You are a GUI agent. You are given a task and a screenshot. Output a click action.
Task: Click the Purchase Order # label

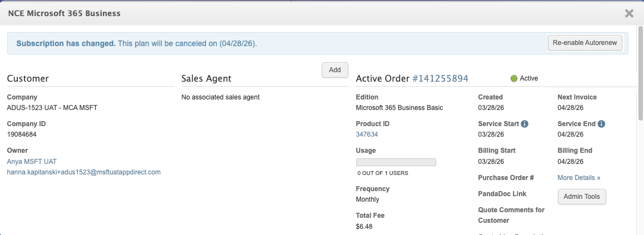tap(506, 177)
